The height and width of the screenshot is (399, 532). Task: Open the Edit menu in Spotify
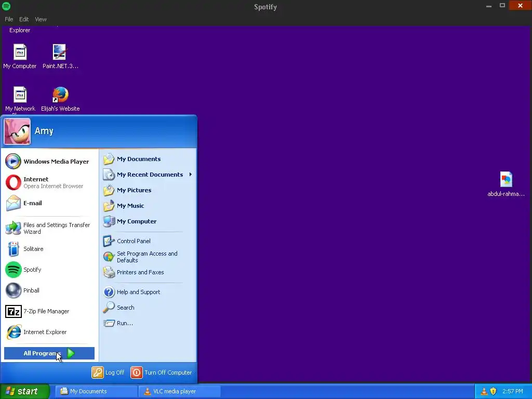tap(24, 19)
